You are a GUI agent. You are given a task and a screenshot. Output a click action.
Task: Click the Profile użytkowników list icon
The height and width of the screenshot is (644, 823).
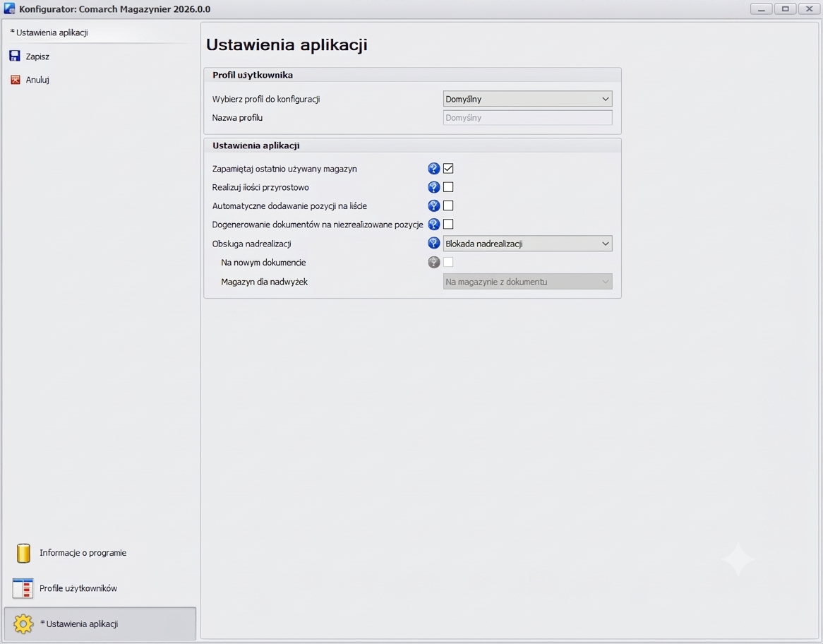point(23,588)
